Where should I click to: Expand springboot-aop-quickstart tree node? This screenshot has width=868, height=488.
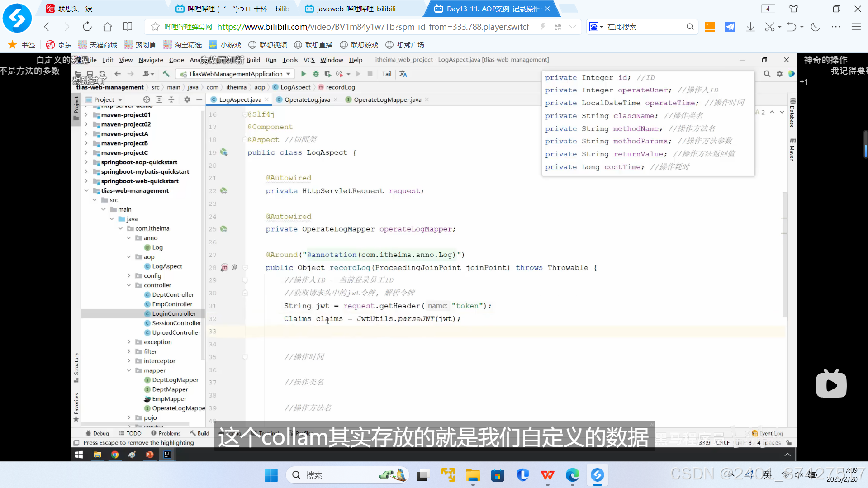(x=86, y=162)
